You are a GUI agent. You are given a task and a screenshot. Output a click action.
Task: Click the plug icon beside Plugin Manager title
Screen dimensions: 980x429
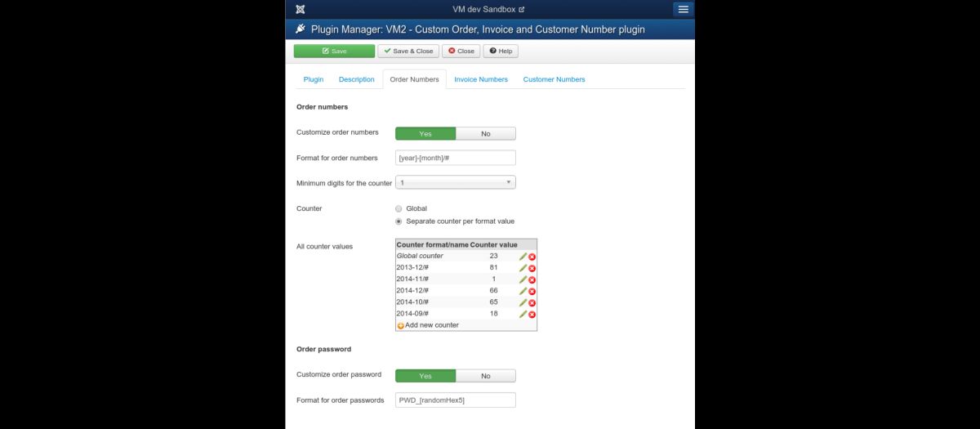tap(300, 29)
